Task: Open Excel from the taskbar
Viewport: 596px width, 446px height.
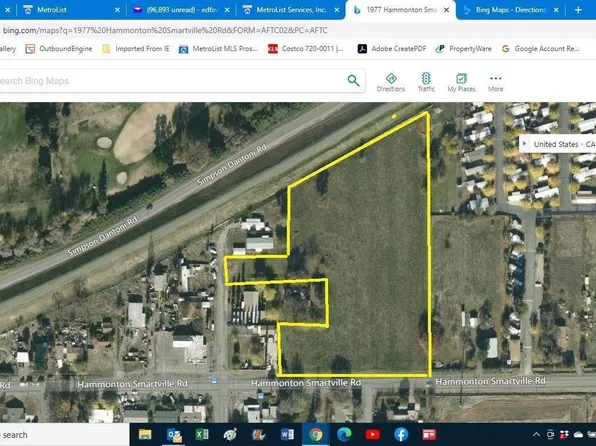Action: click(202, 434)
